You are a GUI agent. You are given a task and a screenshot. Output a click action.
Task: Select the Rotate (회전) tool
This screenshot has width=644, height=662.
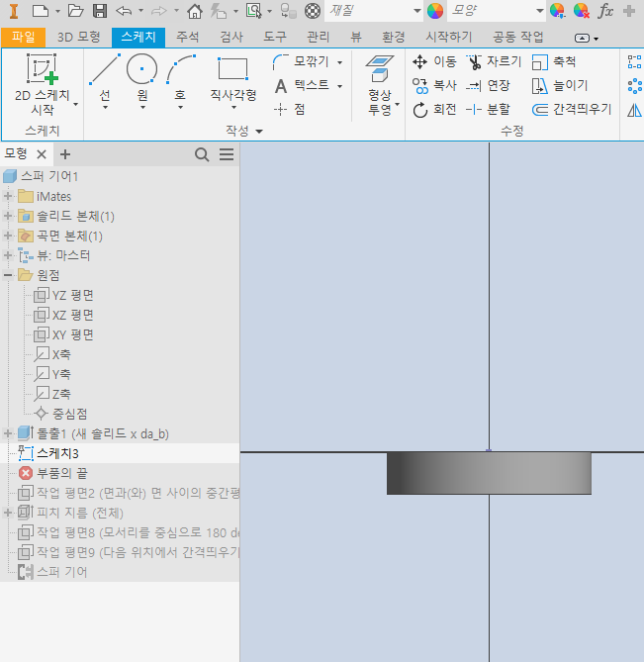point(434,110)
